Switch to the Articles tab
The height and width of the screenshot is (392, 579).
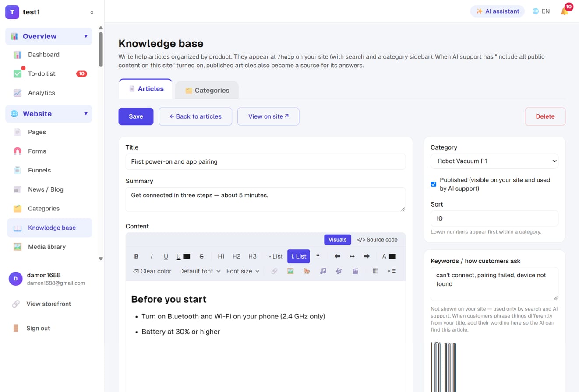pyautogui.click(x=146, y=89)
